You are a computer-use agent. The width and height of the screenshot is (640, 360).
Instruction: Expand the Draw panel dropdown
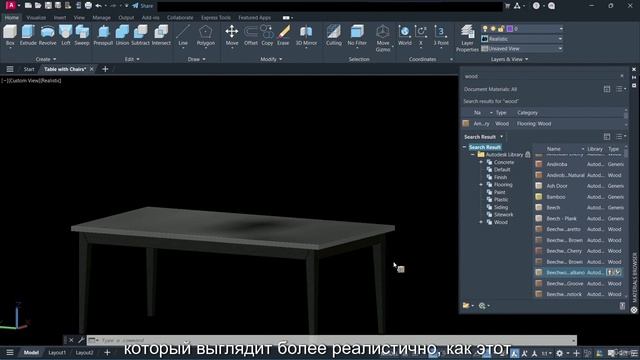click(x=197, y=59)
